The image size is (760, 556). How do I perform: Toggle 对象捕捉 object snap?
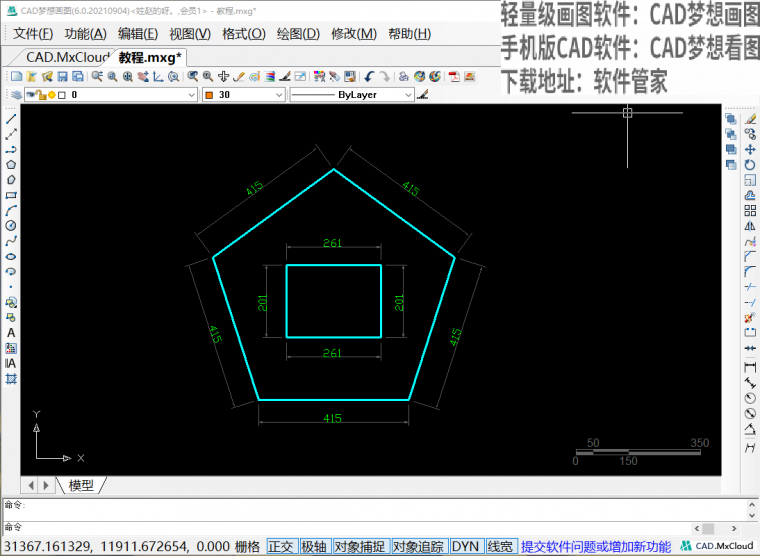pos(360,547)
